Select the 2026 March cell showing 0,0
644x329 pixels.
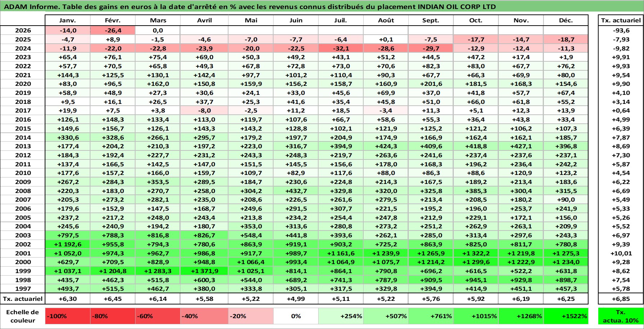point(157,31)
